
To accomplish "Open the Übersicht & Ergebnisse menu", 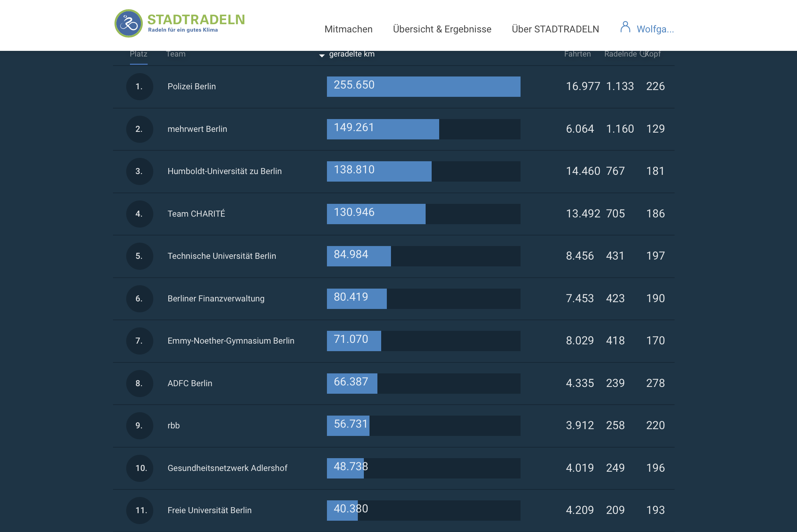I will [x=442, y=29].
